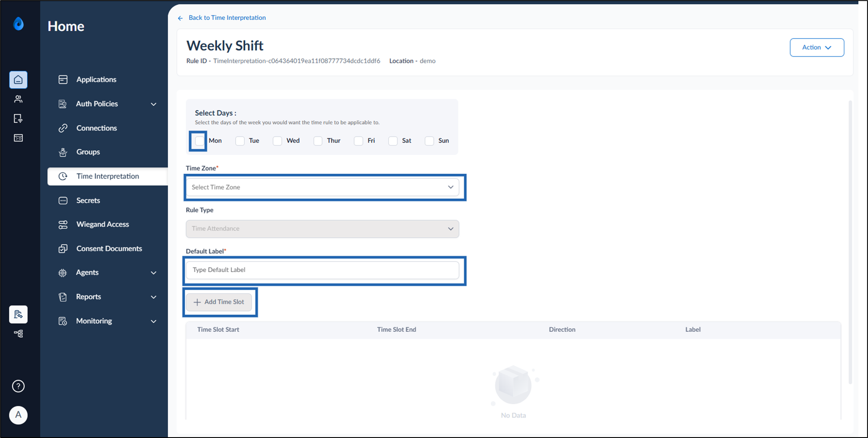Click the Groups sidebar icon

[x=63, y=152]
